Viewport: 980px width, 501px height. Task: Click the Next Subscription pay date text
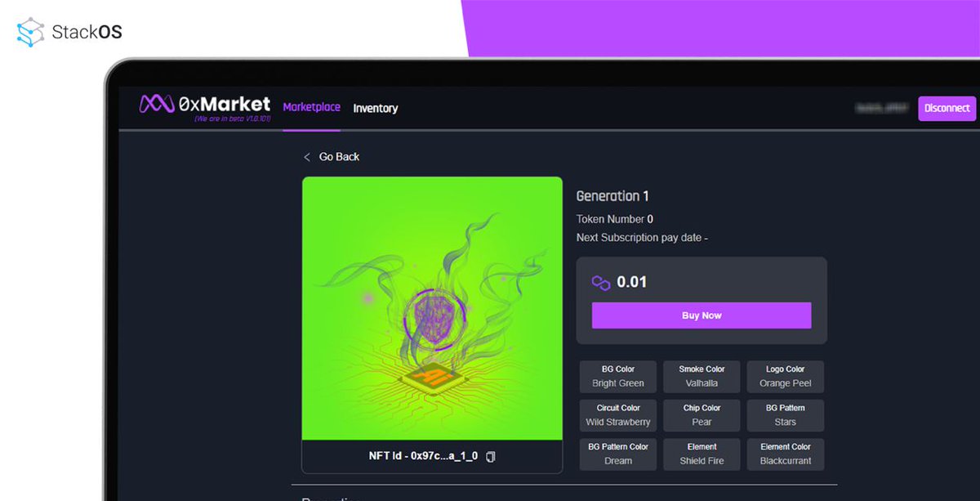tap(642, 237)
